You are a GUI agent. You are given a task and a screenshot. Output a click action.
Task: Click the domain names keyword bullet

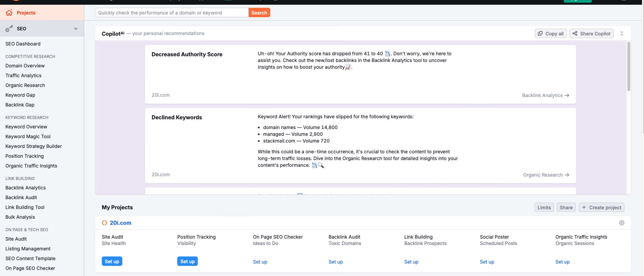point(300,127)
